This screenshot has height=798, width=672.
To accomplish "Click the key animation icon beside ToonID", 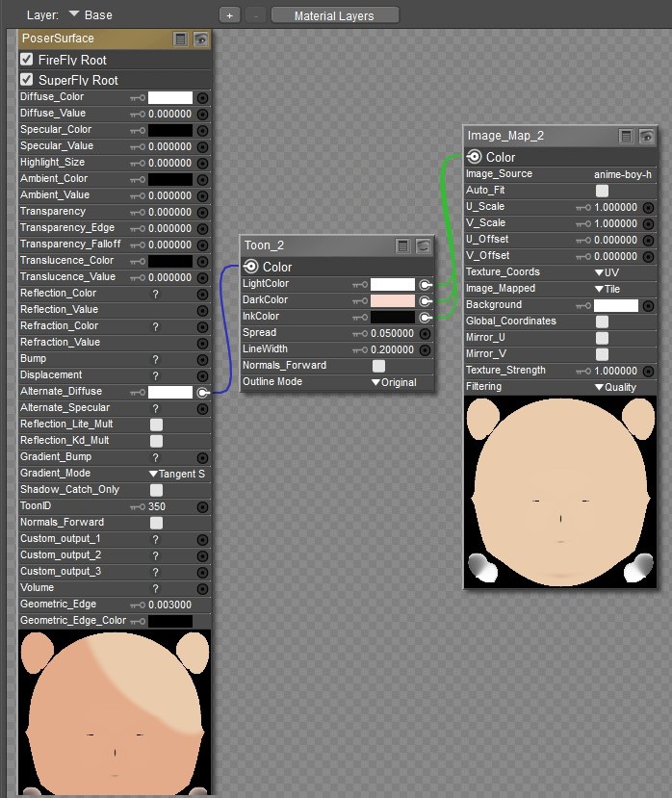I will (x=139, y=507).
